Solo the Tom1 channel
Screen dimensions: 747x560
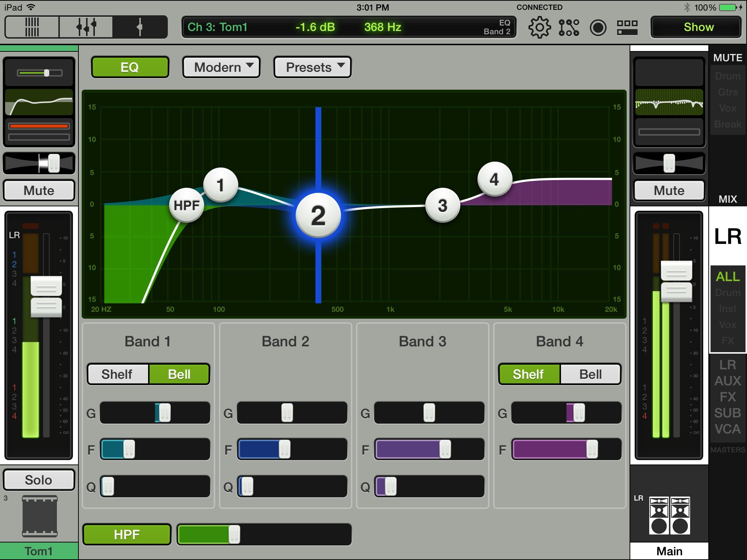(x=39, y=480)
